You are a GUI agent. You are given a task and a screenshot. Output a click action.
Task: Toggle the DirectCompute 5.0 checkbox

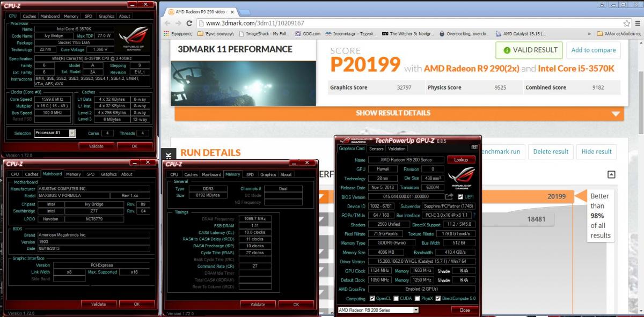coord(438,298)
